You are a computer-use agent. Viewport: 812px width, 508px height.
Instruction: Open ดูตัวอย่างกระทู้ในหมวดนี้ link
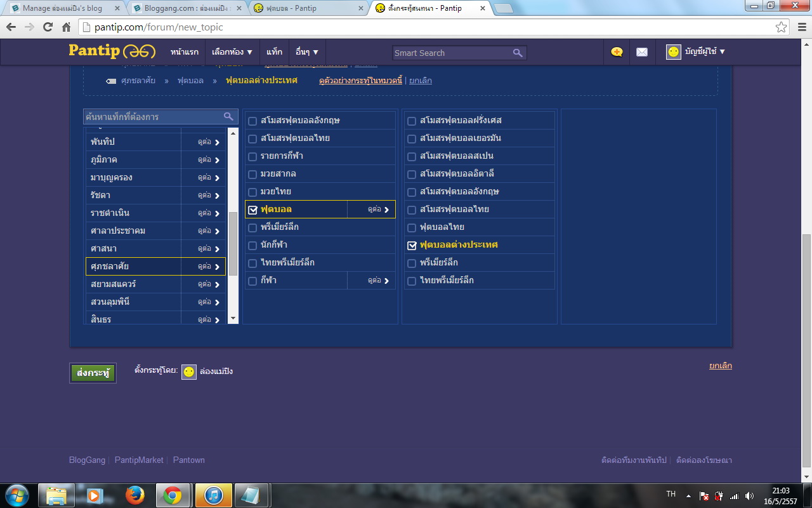pos(360,81)
